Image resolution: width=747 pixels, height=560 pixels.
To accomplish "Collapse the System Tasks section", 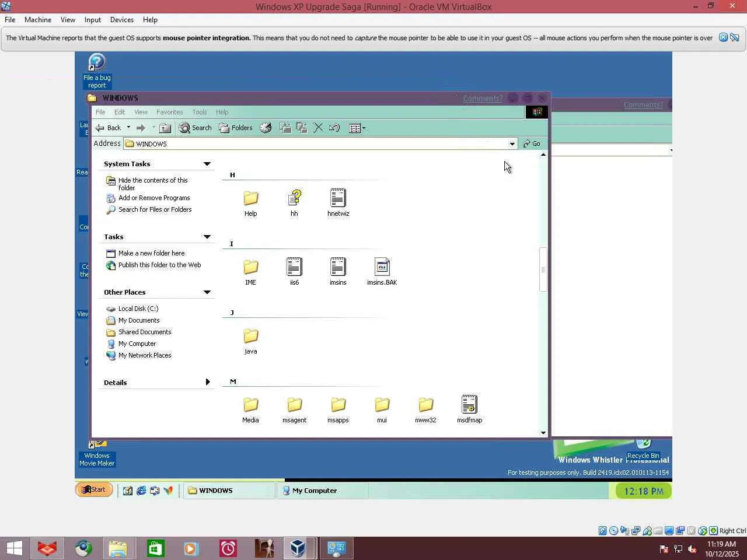I will coord(207,164).
